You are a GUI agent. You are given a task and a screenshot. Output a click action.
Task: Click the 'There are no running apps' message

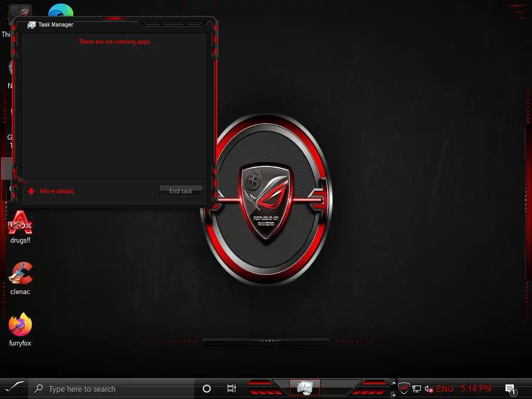point(114,42)
